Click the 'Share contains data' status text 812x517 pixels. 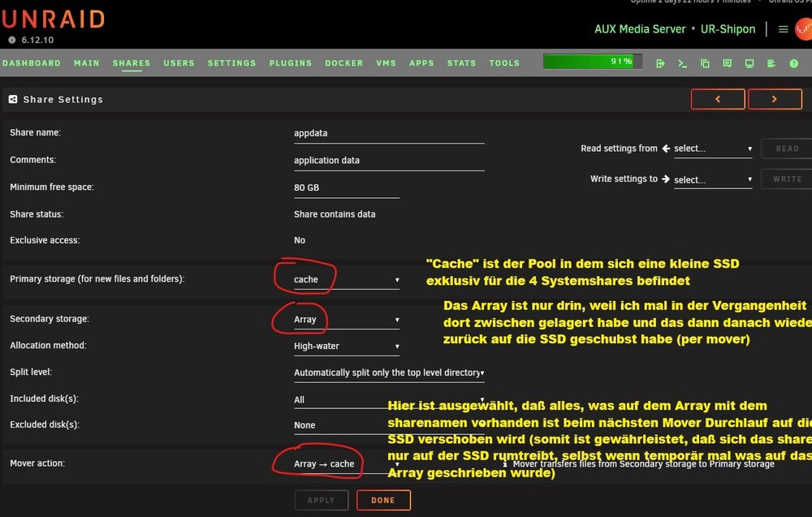(335, 214)
